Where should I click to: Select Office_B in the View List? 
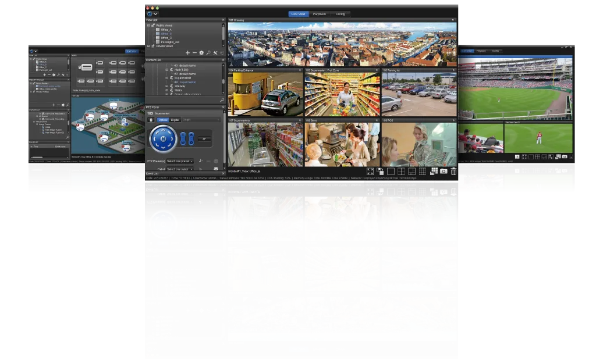coord(165,34)
